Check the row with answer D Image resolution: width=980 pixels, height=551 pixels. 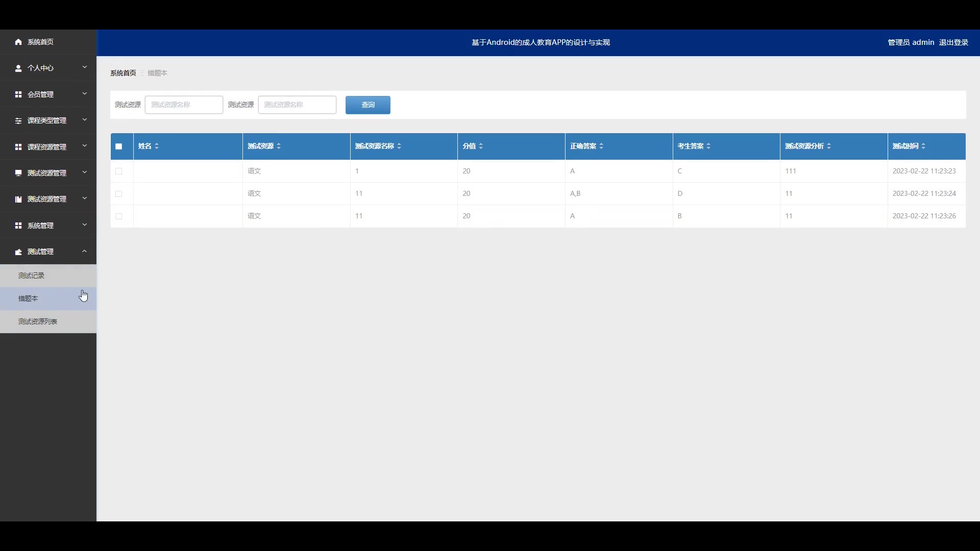[x=119, y=194]
